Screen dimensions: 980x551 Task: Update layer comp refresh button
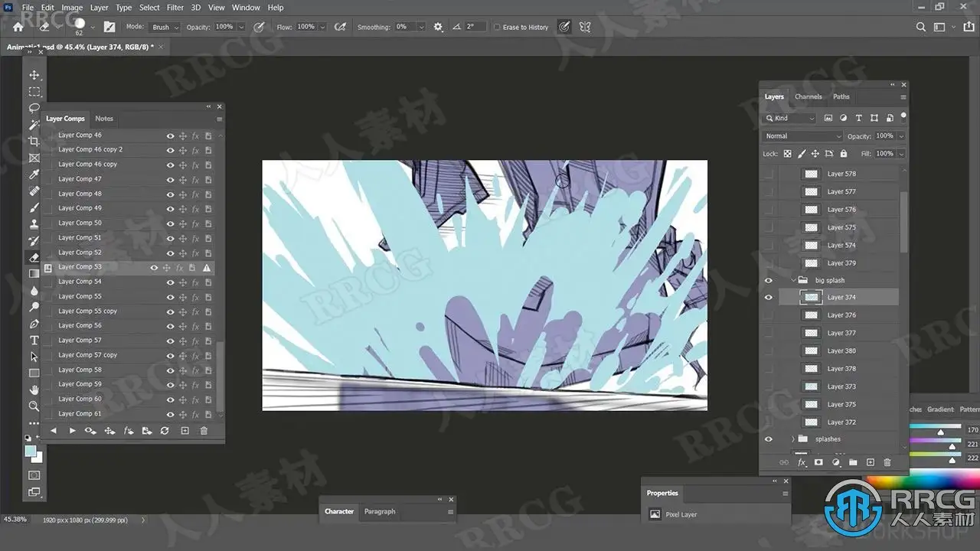coord(165,431)
